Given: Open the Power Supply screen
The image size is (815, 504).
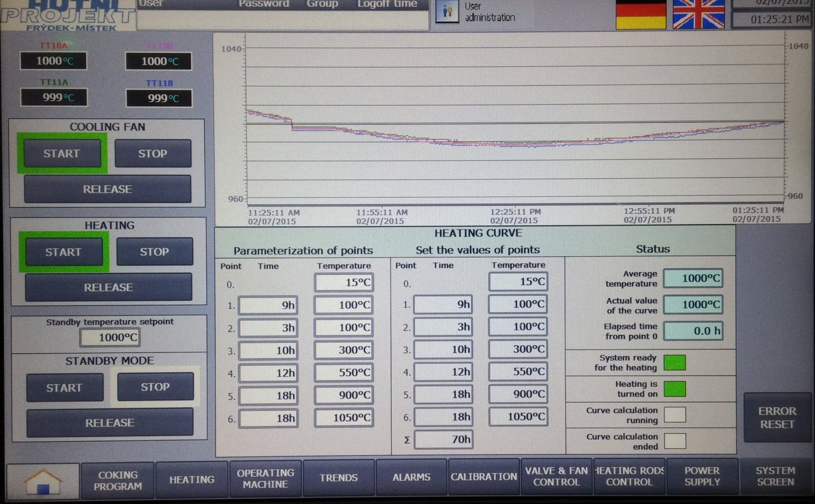Looking at the screenshot, I should pos(702,476).
